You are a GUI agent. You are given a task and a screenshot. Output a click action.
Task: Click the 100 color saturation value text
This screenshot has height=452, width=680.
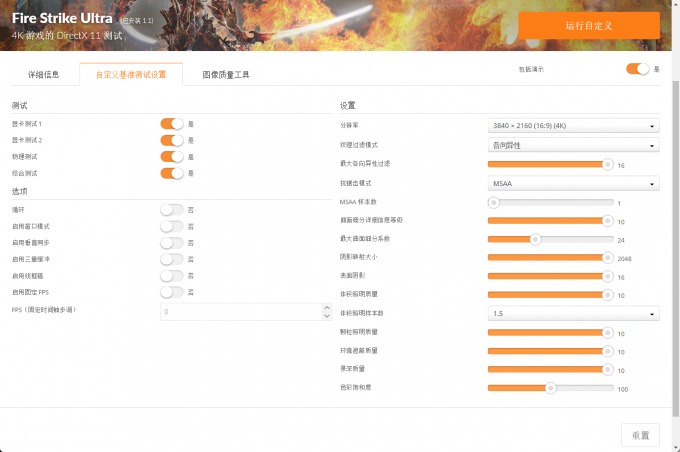pyautogui.click(x=623, y=390)
